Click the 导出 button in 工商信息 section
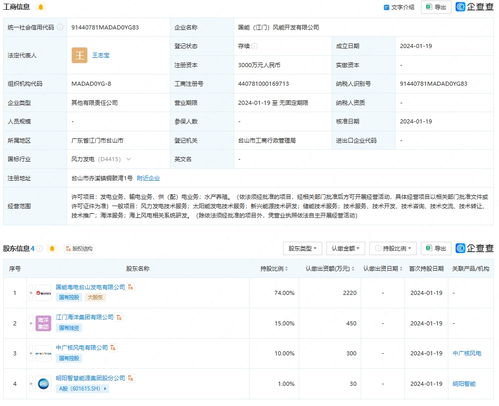The width and height of the screenshot is (499, 406). tap(436, 7)
